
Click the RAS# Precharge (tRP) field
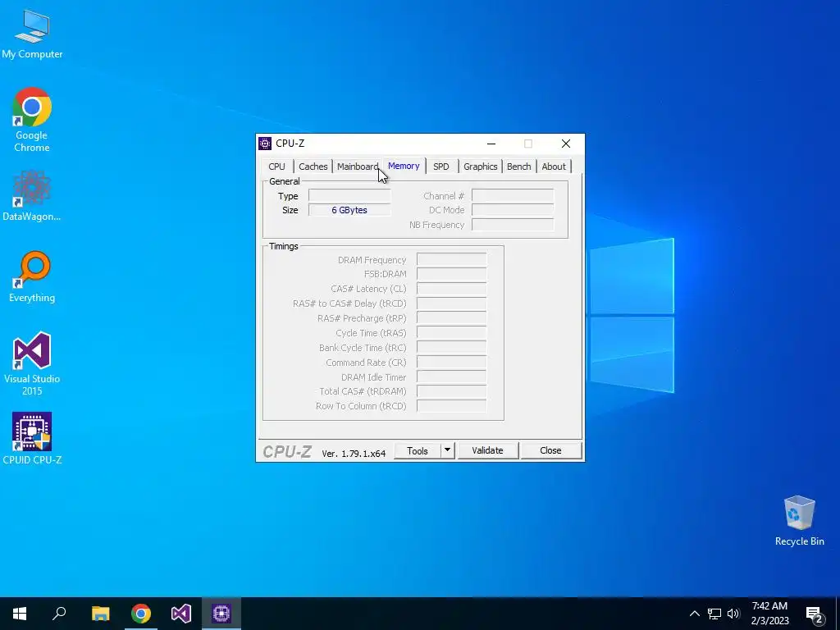(x=452, y=318)
